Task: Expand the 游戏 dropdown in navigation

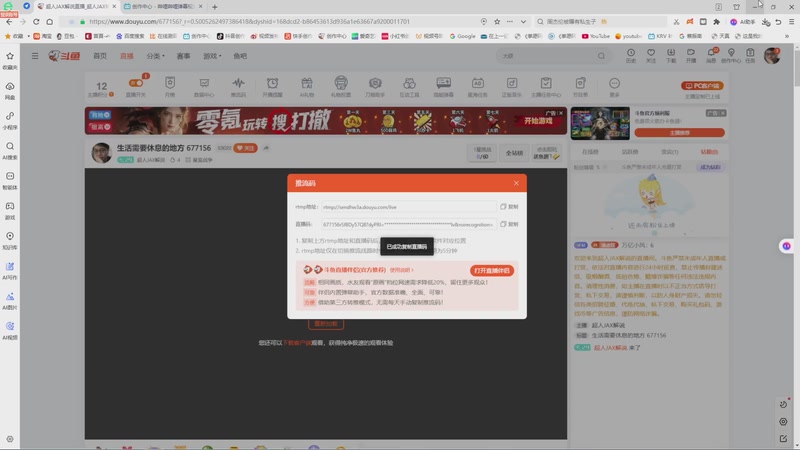Action: click(212, 56)
